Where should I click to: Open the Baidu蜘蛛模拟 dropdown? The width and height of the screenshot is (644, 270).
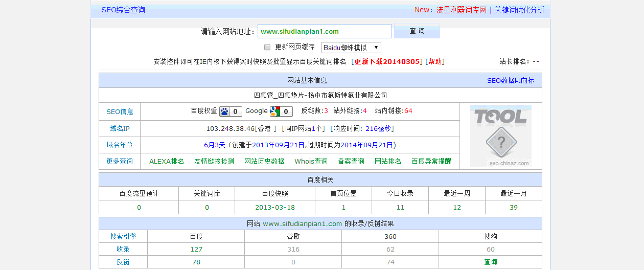tap(351, 48)
